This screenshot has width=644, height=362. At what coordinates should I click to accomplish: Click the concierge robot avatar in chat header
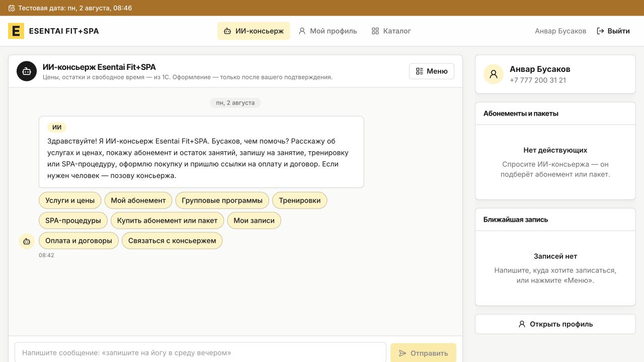point(27,71)
